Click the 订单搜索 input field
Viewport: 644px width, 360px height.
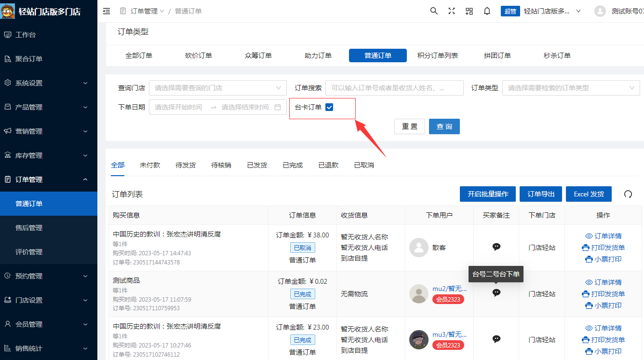click(394, 88)
